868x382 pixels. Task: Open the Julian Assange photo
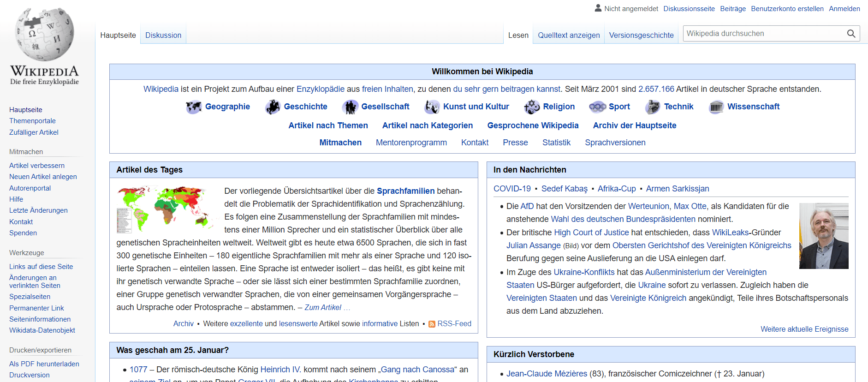coord(824,236)
